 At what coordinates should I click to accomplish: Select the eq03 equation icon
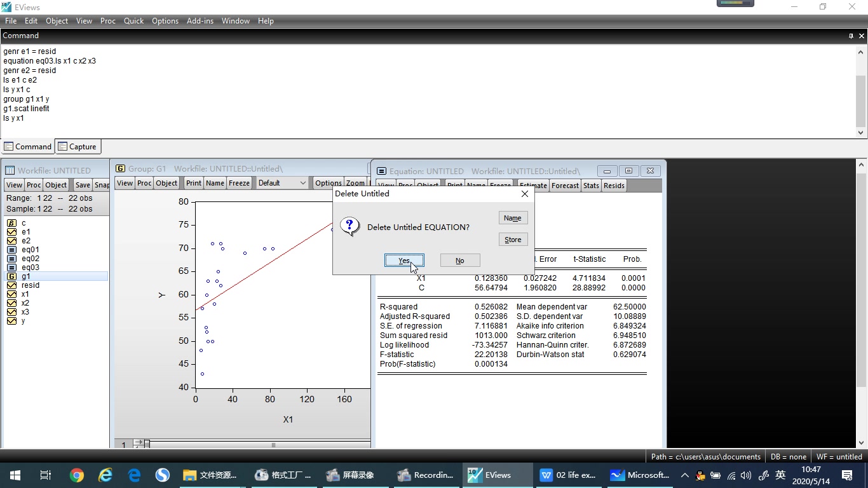click(x=19, y=267)
